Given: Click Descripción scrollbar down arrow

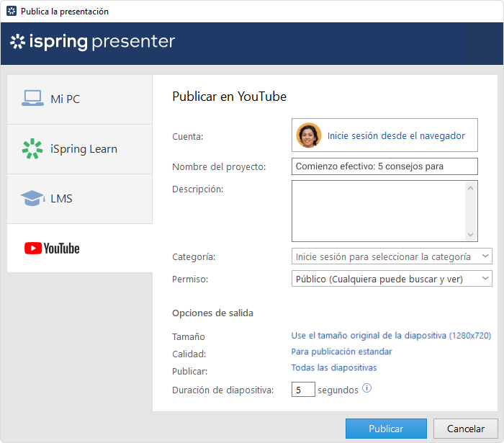Looking at the screenshot, I should coord(471,235).
